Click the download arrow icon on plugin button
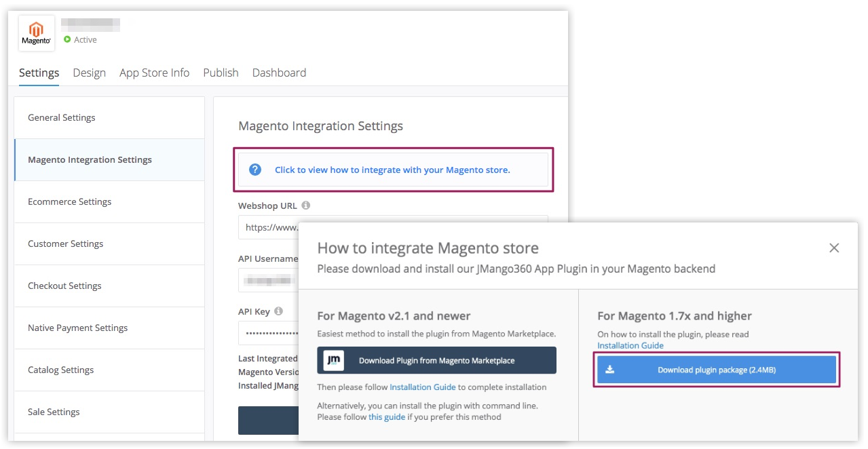The image size is (868, 449). [x=610, y=370]
